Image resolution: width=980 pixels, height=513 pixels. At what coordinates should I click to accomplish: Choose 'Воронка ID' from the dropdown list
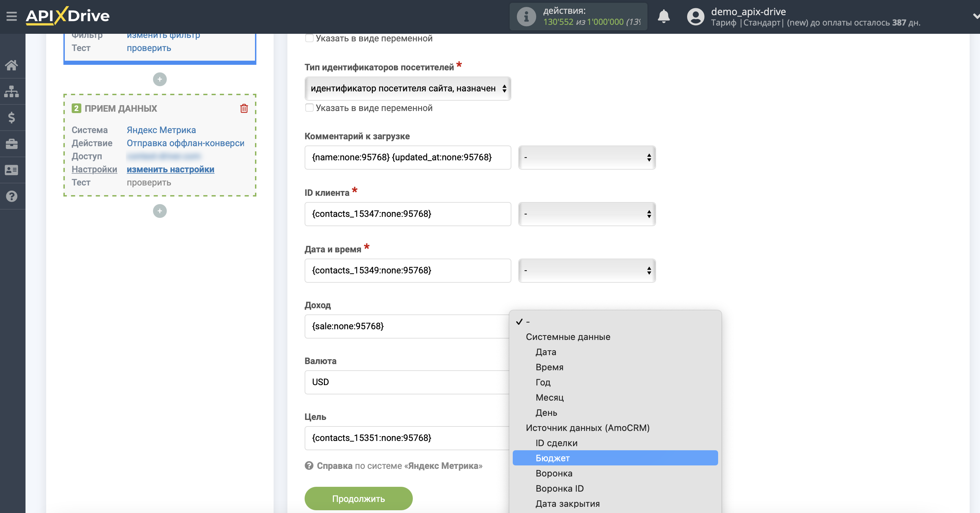(615, 488)
